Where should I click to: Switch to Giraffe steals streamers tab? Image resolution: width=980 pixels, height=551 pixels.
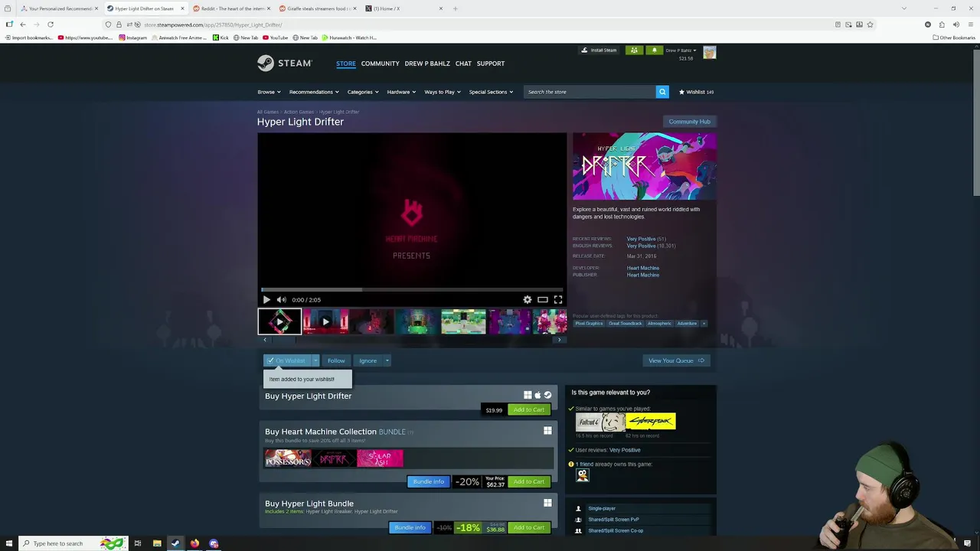click(316, 8)
